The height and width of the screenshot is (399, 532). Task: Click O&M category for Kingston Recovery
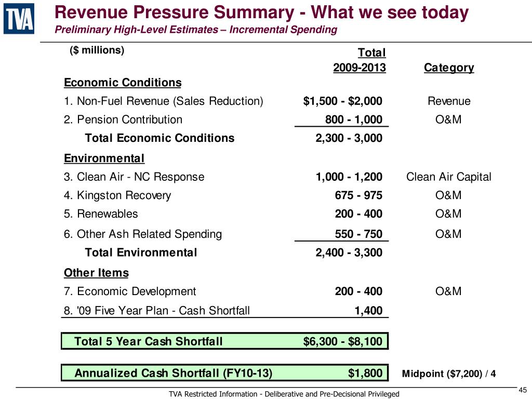(448, 195)
